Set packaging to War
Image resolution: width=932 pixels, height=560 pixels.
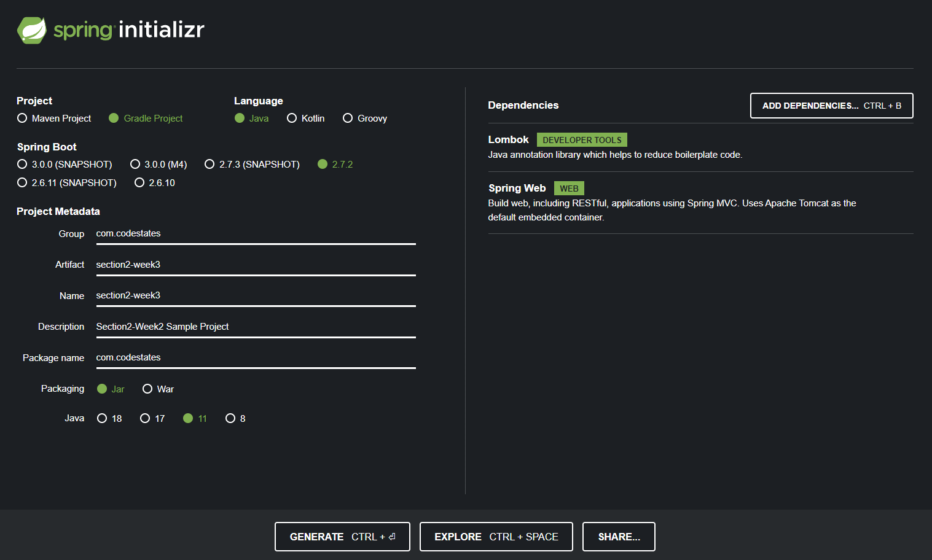click(158, 389)
